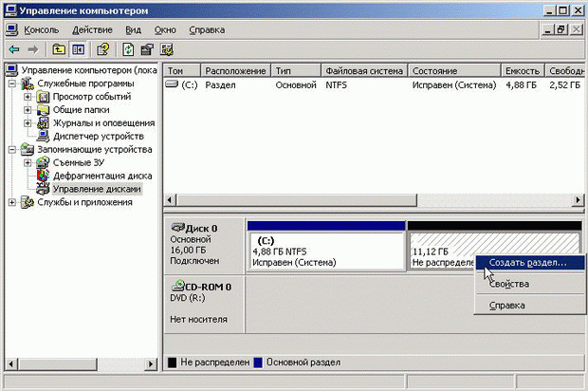588x391 pixels.
Task: Toggle the console tree show/hide icon
Action: tap(79, 49)
